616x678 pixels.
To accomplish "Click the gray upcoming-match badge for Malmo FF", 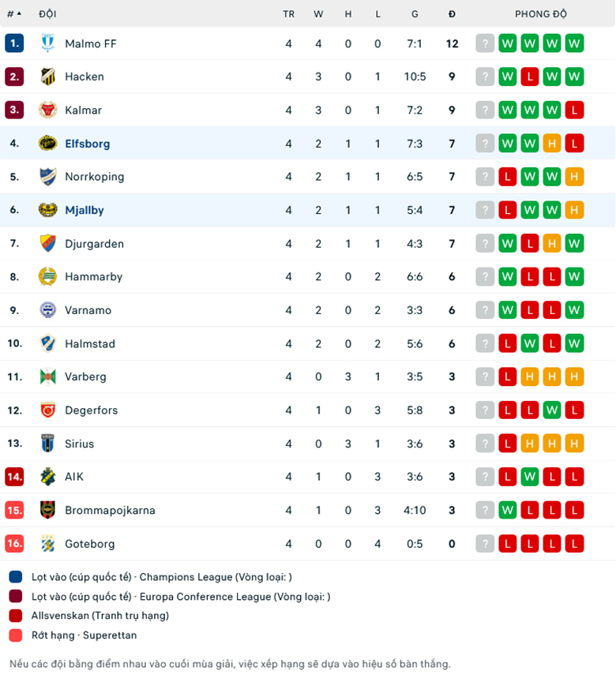I will (485, 43).
